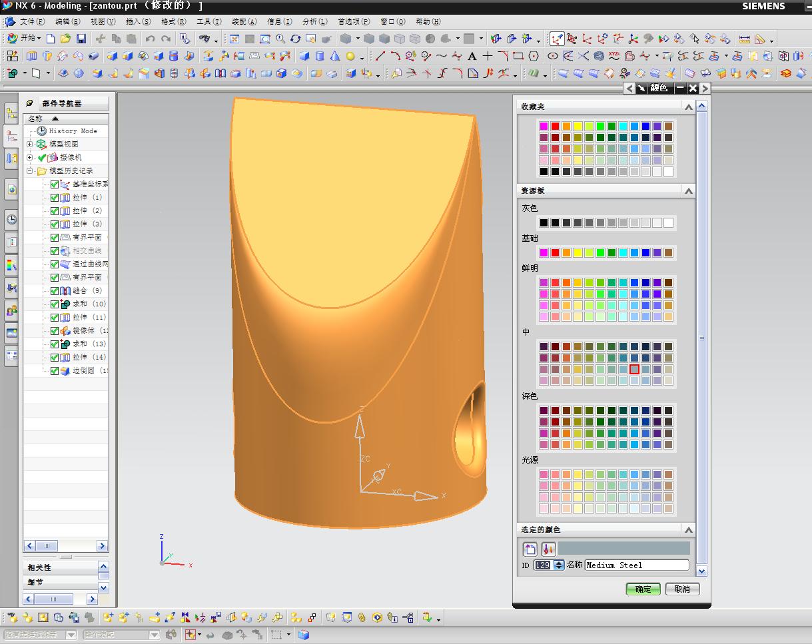Click the Rotate view icon

295,39
